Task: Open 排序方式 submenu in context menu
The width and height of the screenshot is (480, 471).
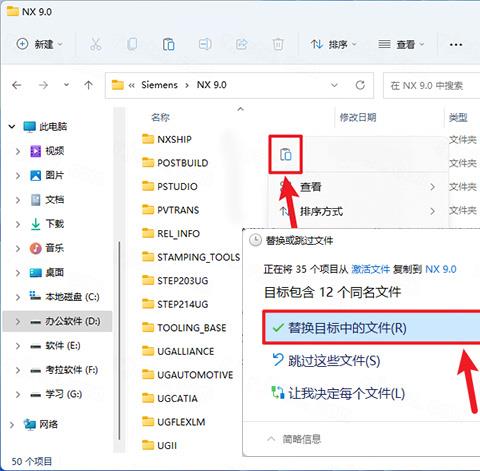Action: point(358,211)
